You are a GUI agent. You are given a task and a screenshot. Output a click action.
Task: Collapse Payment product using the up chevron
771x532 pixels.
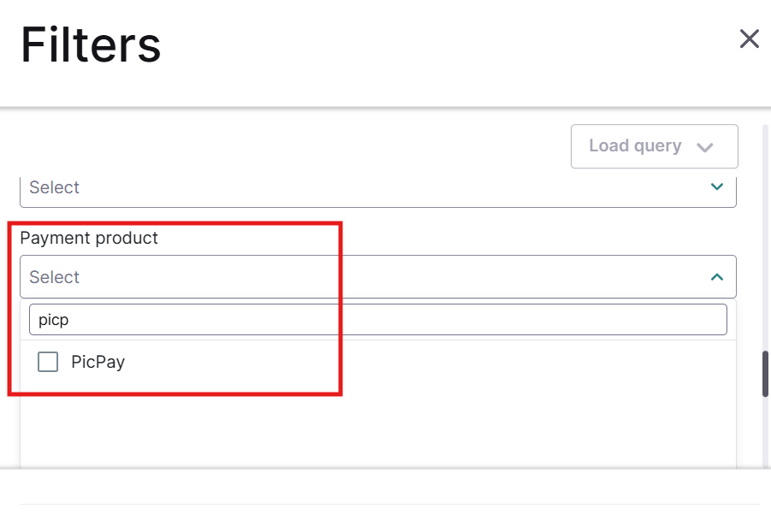[717, 277]
